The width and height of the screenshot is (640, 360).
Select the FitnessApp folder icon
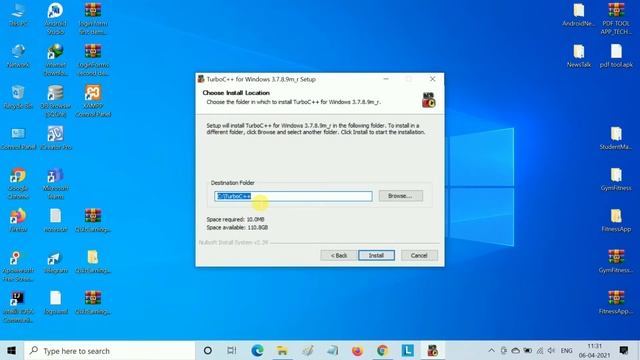coord(616,220)
